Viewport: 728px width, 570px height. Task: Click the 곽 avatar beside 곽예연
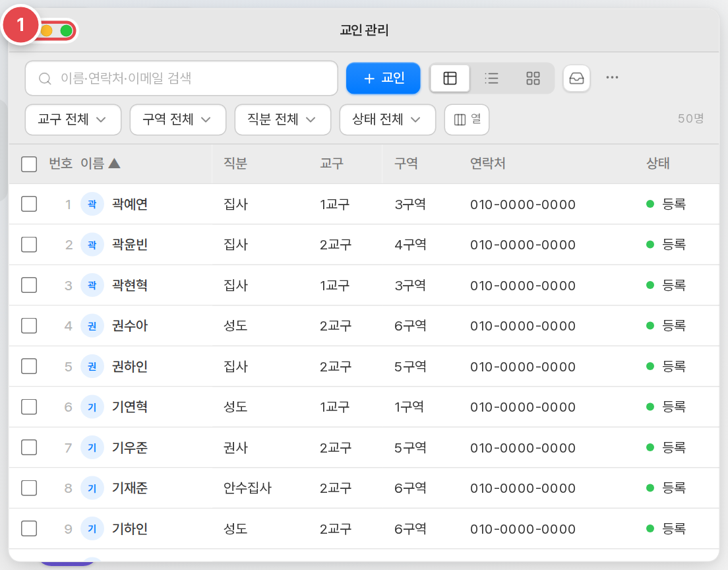pos(92,204)
